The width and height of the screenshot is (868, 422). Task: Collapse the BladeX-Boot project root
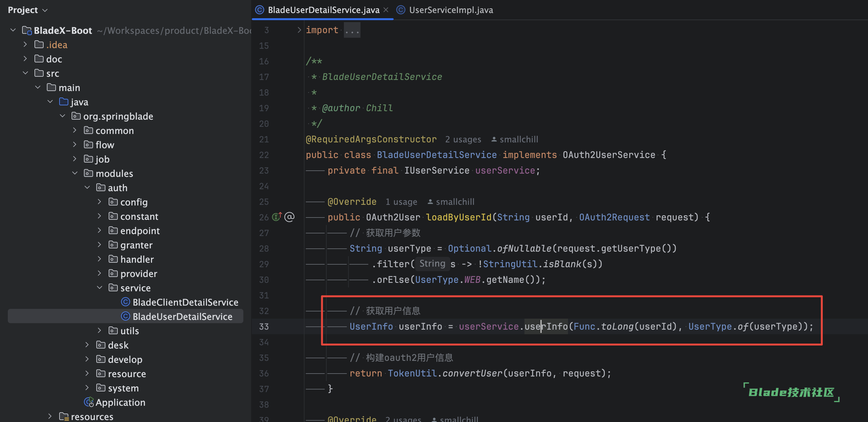pyautogui.click(x=13, y=30)
